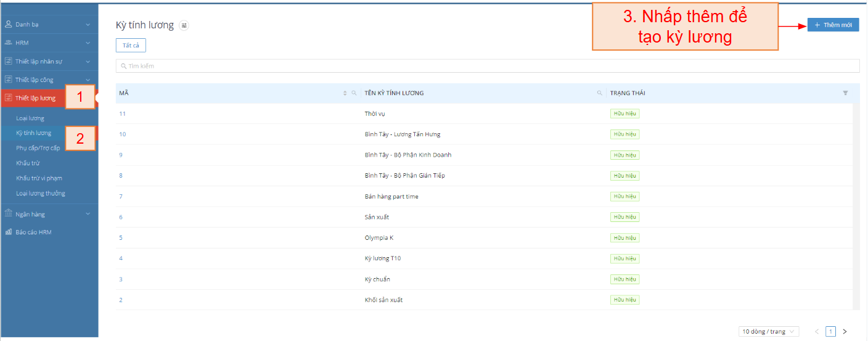Image resolution: width=868 pixels, height=341 pixels.
Task: Open salary period code 10 link
Action: pyautogui.click(x=123, y=134)
